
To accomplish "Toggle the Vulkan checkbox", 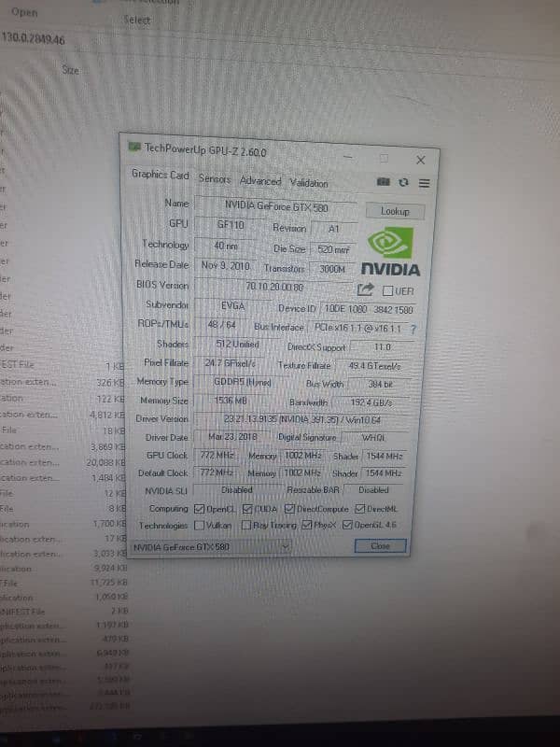I will pos(199,525).
